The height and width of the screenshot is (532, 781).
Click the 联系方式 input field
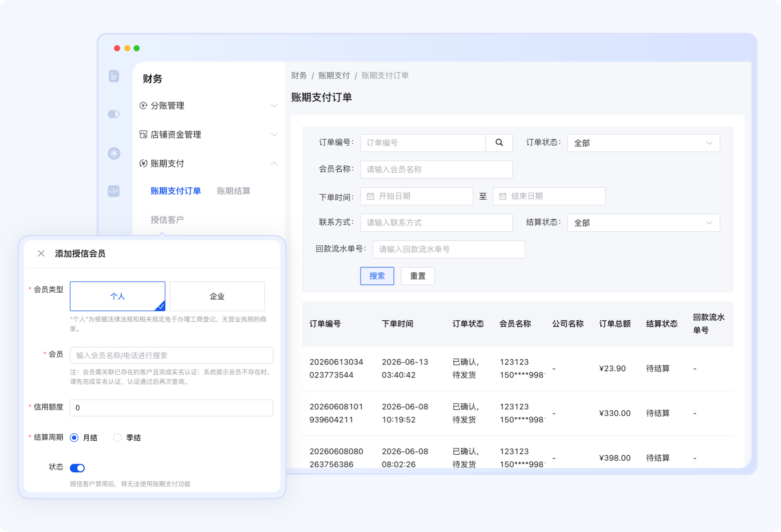[436, 223]
